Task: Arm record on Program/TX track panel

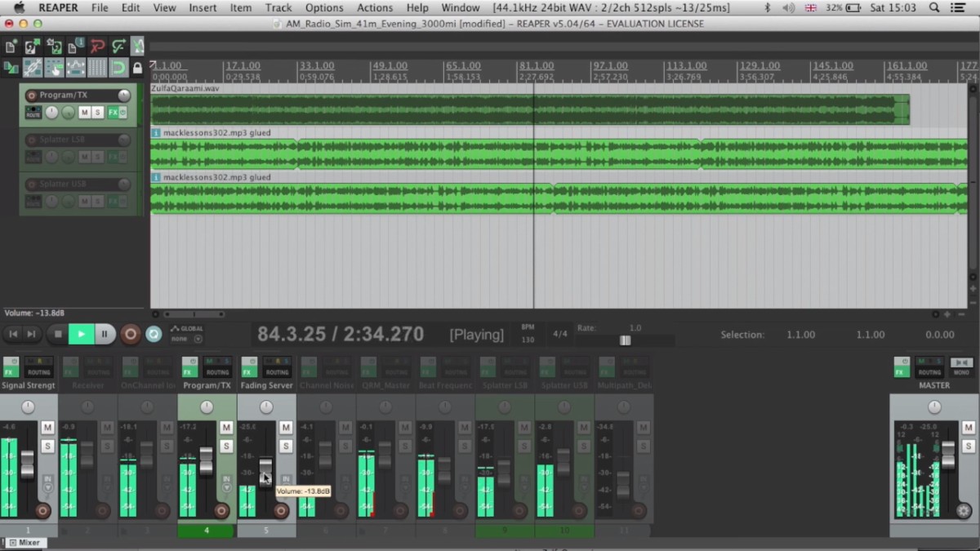Action: click(x=32, y=96)
